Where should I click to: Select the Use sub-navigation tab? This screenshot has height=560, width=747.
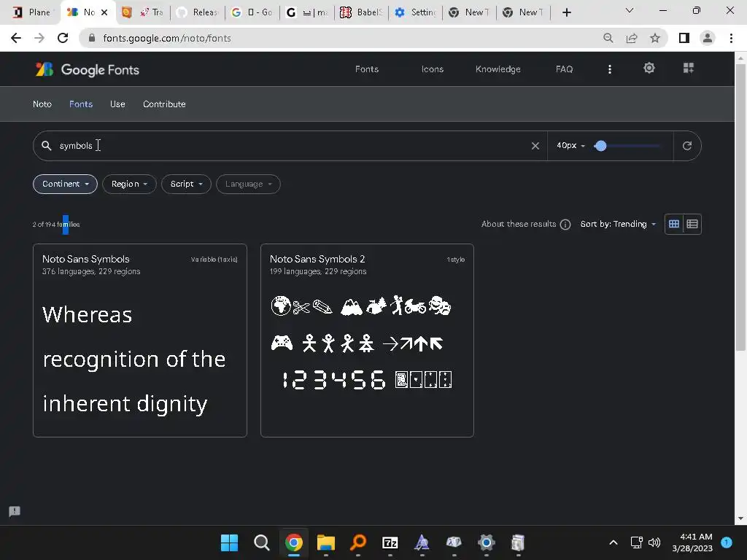click(x=117, y=104)
